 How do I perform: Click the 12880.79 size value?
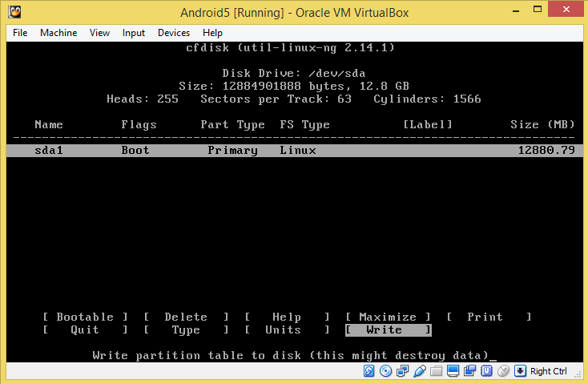coord(546,151)
